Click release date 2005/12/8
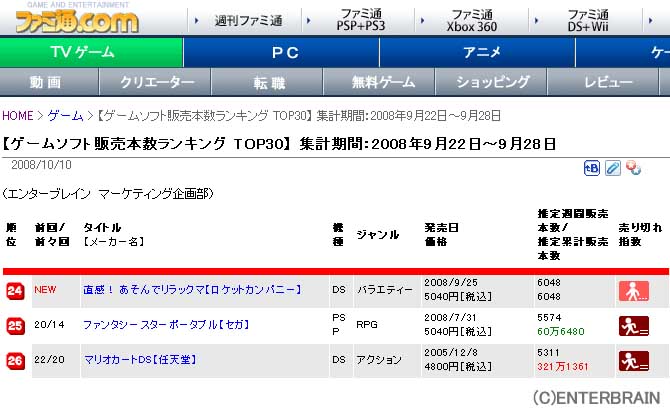The height and width of the screenshot is (415, 670). (451, 353)
